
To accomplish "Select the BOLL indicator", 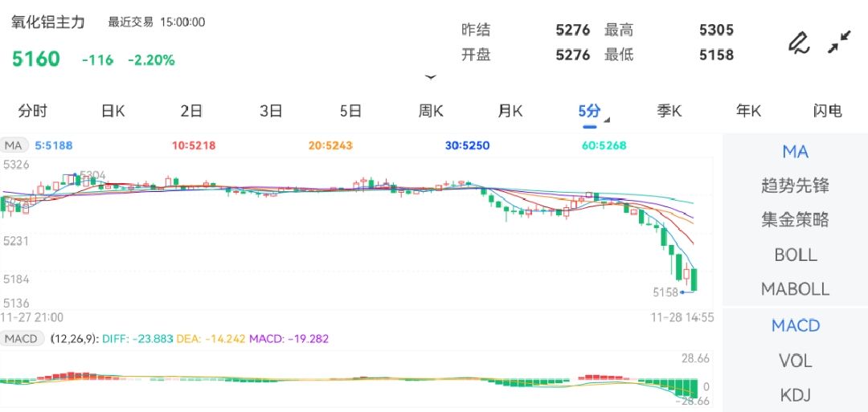I will tap(795, 255).
